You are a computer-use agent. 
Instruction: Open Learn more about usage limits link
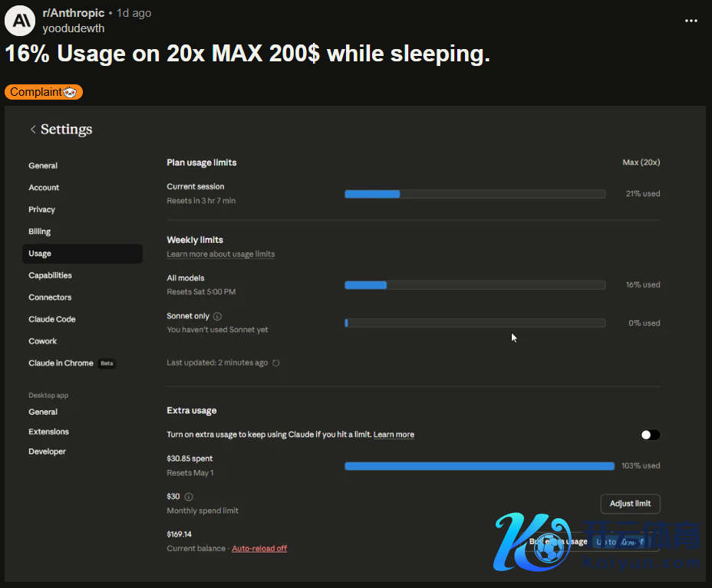click(x=220, y=255)
